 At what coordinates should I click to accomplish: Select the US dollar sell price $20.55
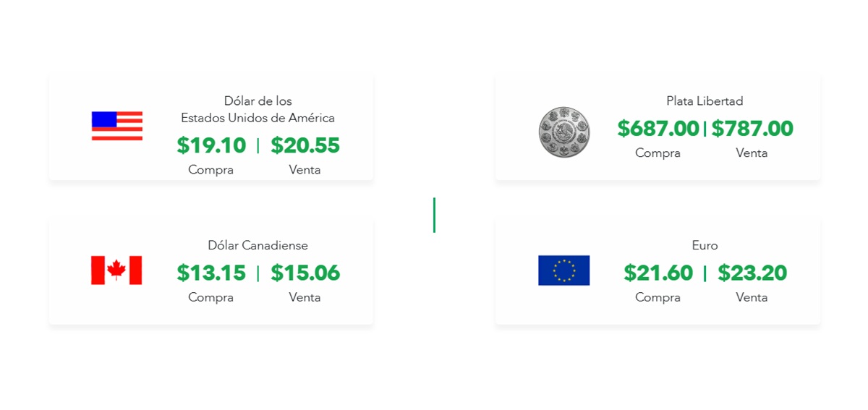click(x=305, y=145)
